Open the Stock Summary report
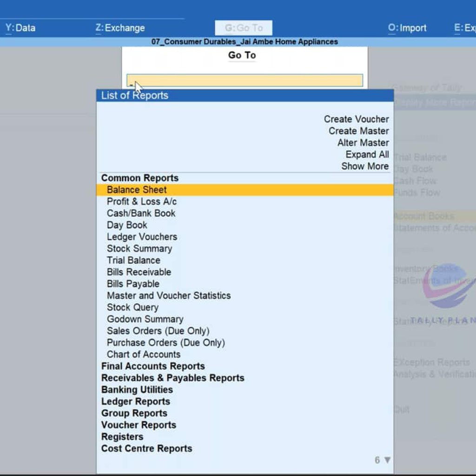Viewport: 476px width, 476px height. pyautogui.click(x=139, y=249)
